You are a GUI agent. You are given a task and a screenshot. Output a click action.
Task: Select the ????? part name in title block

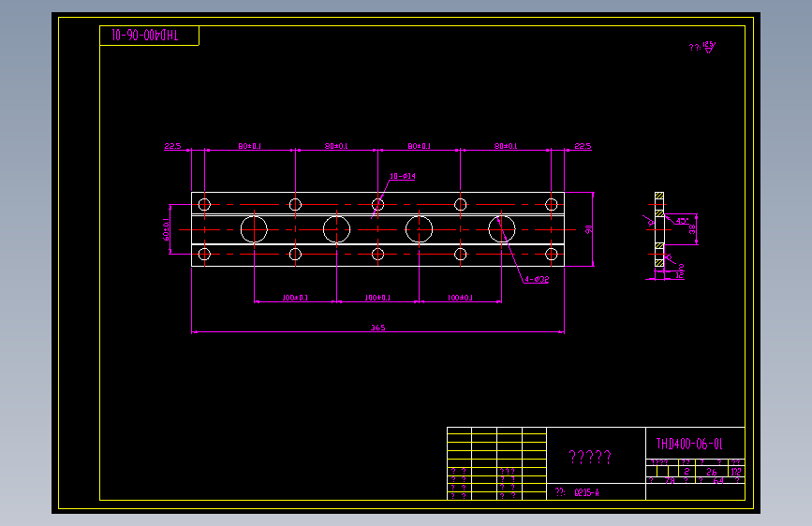[590, 457]
